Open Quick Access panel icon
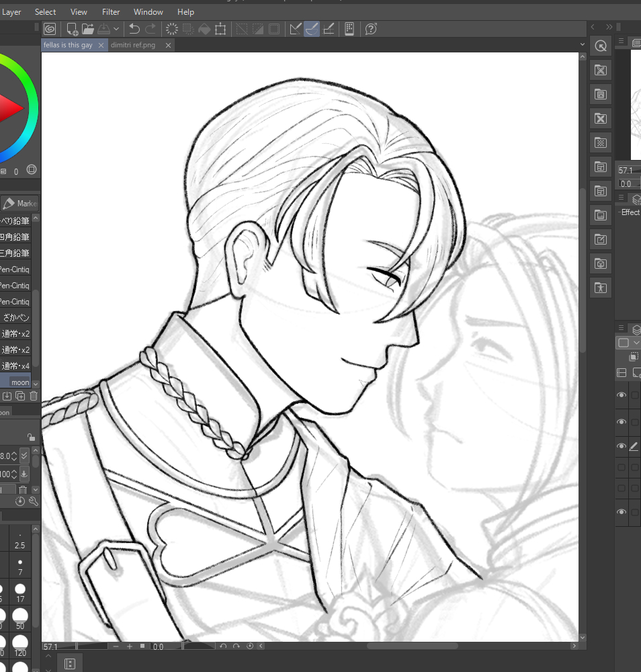641x672 pixels. point(601,46)
